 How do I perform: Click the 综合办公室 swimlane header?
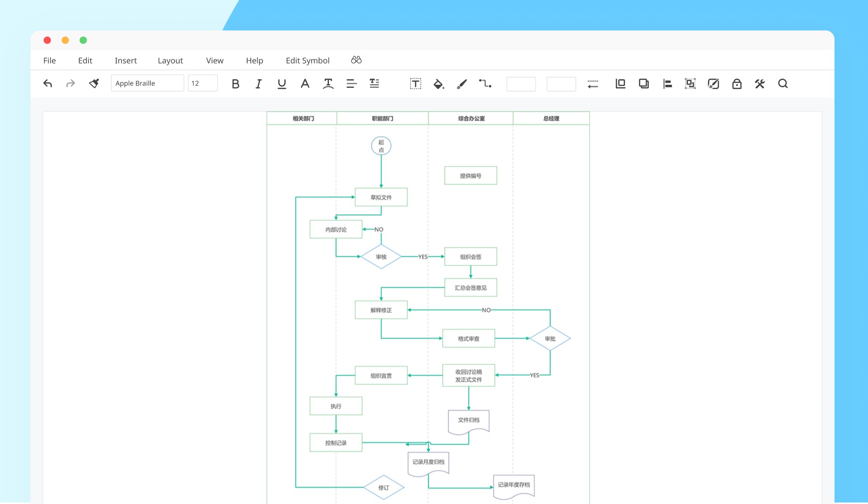[471, 118]
